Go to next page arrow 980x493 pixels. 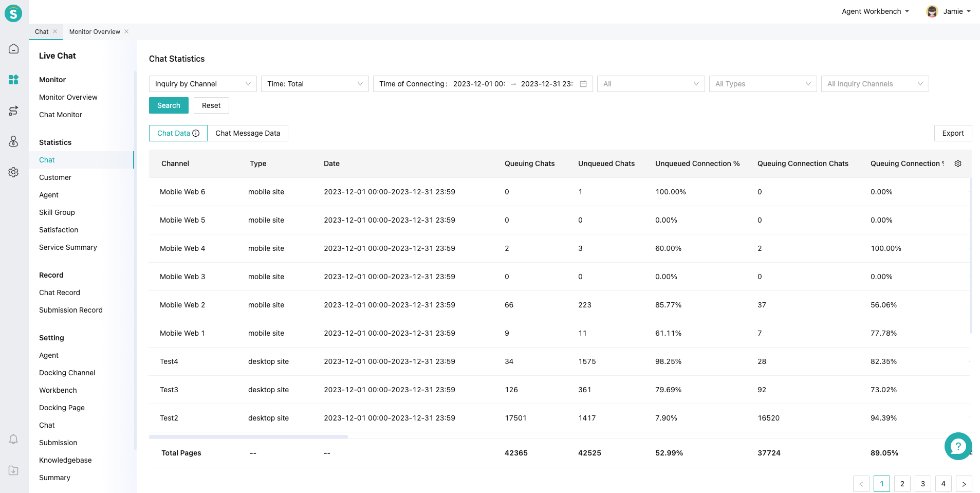coord(964,484)
